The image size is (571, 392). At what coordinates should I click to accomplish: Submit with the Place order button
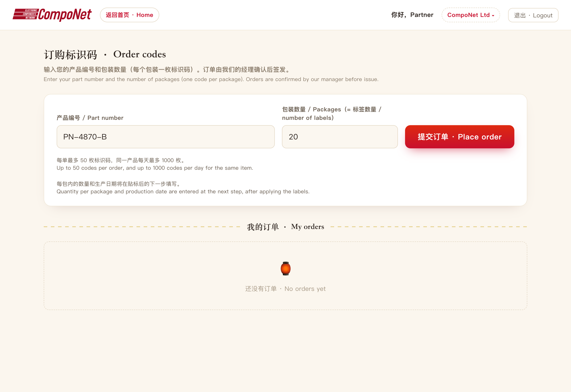460,137
